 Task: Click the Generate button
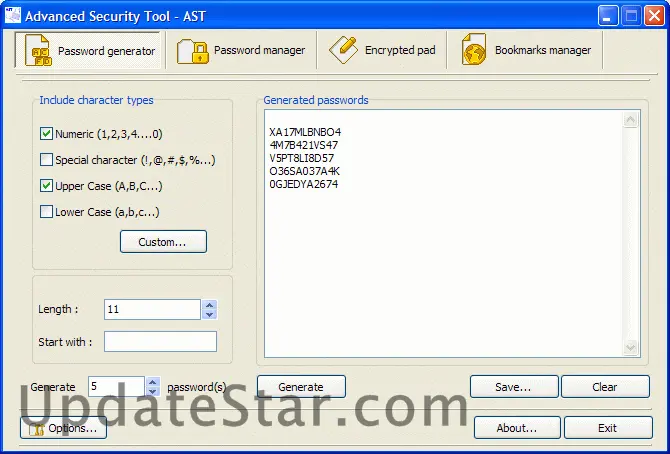(301, 387)
